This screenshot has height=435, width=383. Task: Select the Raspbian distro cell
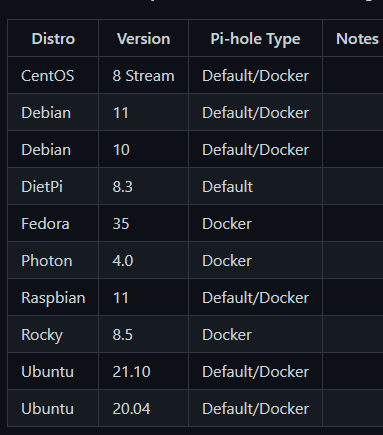point(53,298)
